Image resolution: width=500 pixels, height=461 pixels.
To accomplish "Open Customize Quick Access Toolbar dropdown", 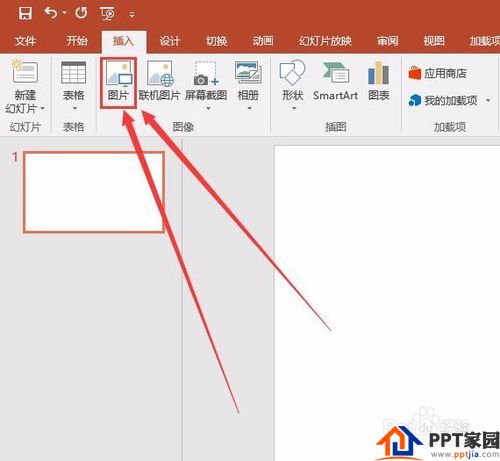I will (132, 15).
